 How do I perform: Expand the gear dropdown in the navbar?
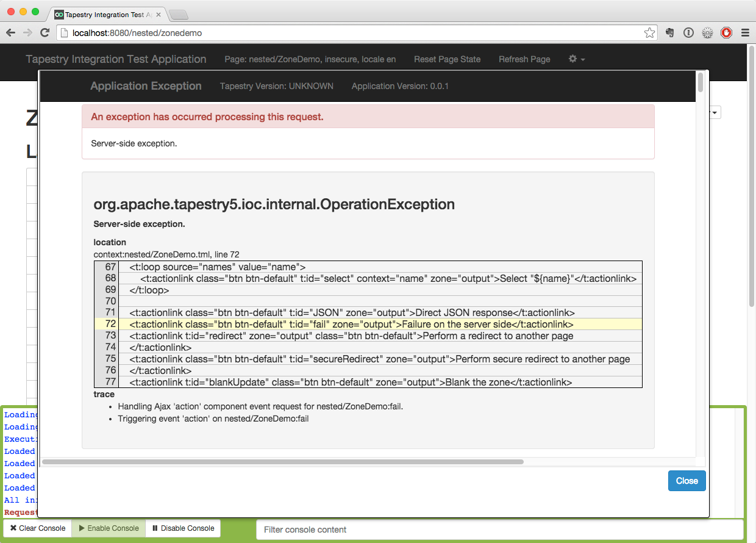coord(576,59)
